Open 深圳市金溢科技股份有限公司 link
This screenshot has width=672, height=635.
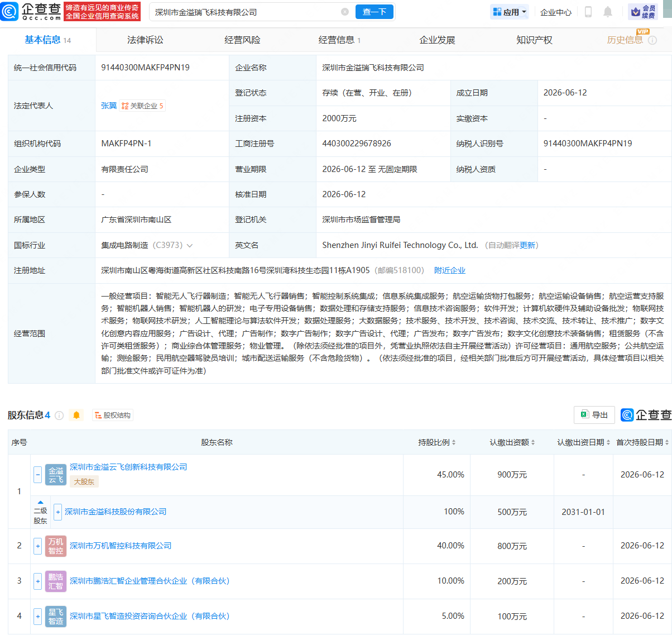click(x=116, y=512)
